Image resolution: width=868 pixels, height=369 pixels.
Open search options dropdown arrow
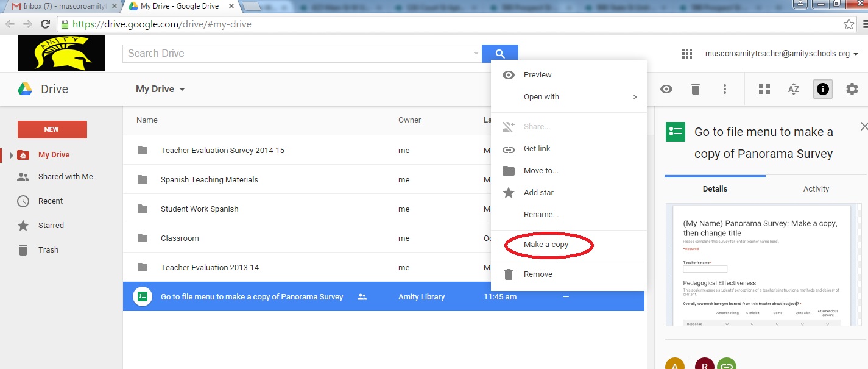point(476,54)
